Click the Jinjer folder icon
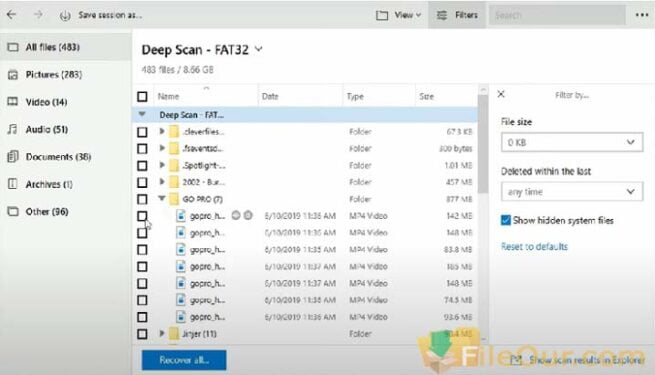This screenshot has width=655, height=375. [174, 334]
